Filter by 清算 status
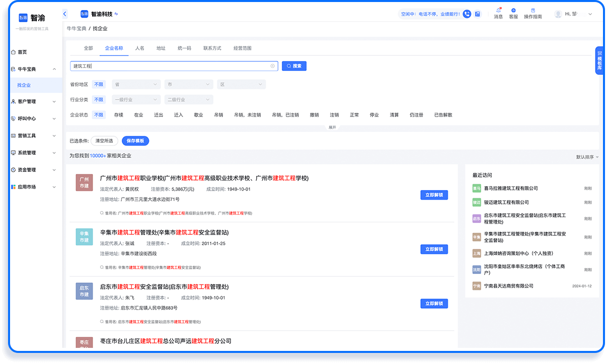The height and width of the screenshot is (364, 606). pyautogui.click(x=394, y=115)
